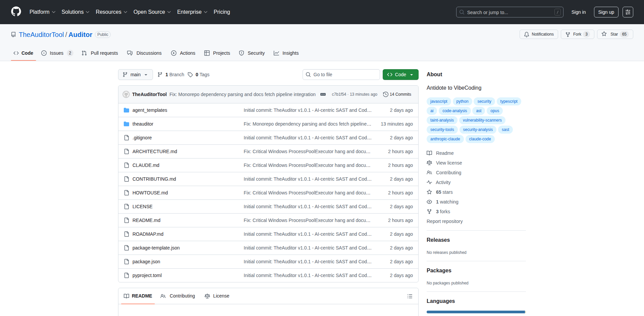
Task: Click TheAuditorTool owner link
Action: (41, 35)
